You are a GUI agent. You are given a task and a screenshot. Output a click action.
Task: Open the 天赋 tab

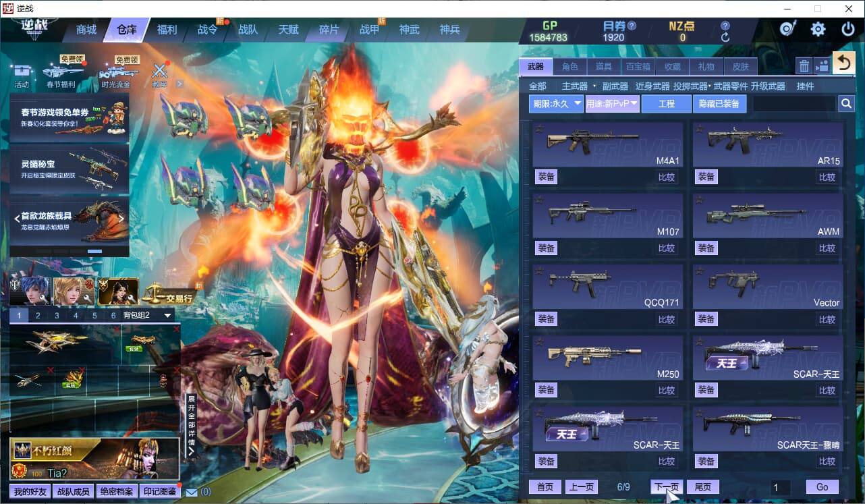tap(288, 30)
